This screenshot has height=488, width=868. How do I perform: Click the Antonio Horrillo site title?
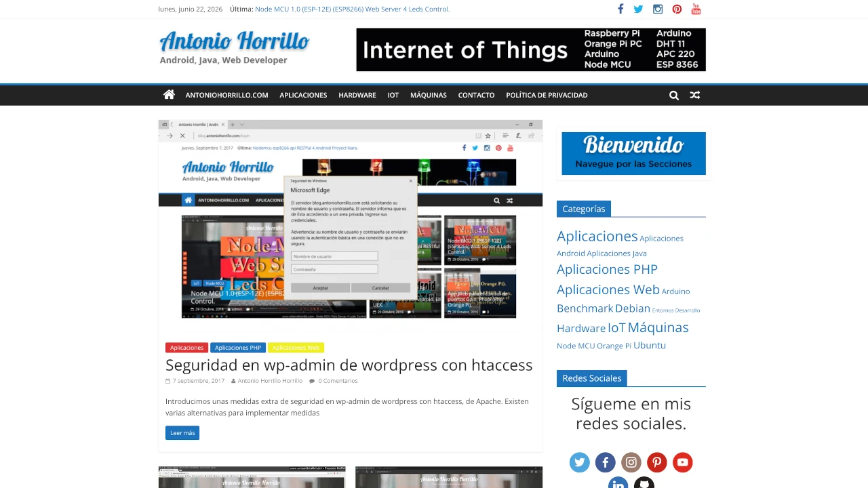coord(235,41)
